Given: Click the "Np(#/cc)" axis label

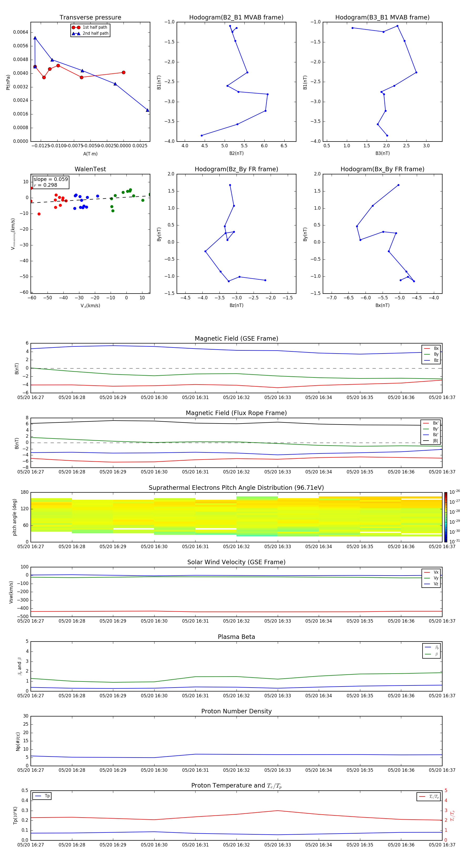Looking at the screenshot, I should (18, 741).
